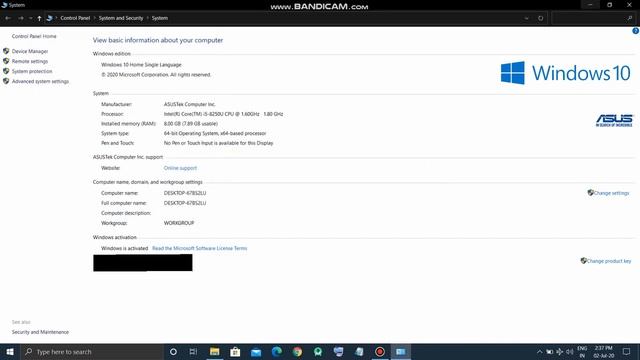Image resolution: width=640 pixels, height=360 pixels.
Task: Click System and Security breadcrumb
Action: [x=121, y=18]
